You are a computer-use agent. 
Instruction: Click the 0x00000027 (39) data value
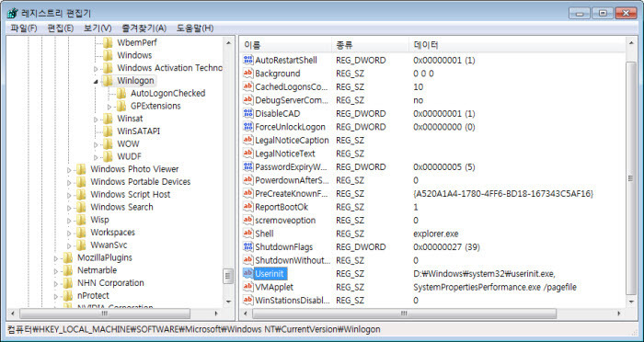click(x=446, y=247)
